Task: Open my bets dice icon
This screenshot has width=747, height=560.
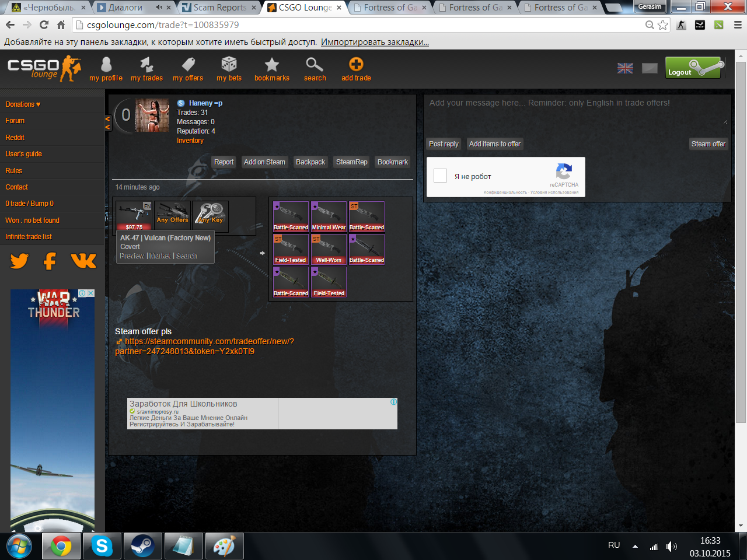Action: pos(229,64)
